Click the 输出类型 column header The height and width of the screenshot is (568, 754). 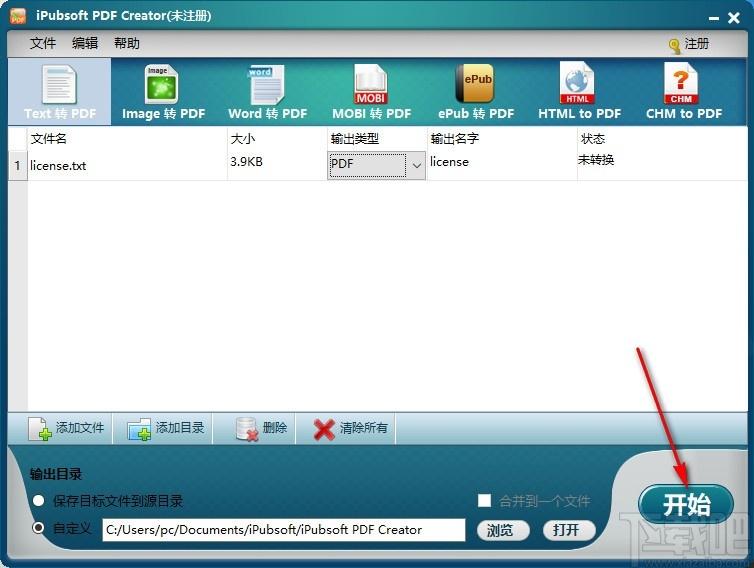(x=377, y=139)
